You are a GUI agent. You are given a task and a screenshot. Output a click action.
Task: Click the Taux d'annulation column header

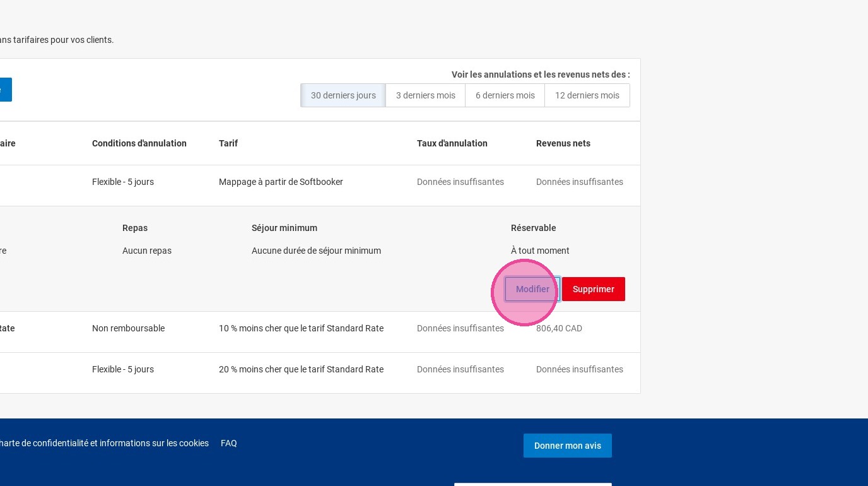coord(452,143)
